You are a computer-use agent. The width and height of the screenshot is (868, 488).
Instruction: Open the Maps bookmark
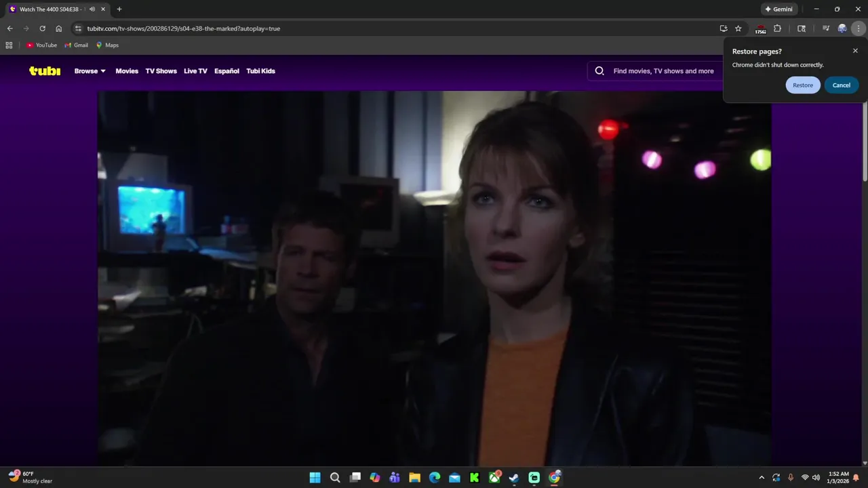point(107,45)
